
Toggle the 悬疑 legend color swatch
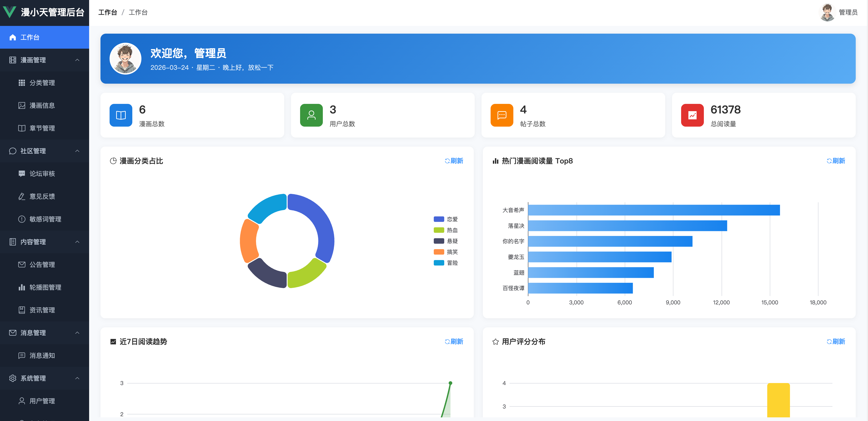[439, 241]
